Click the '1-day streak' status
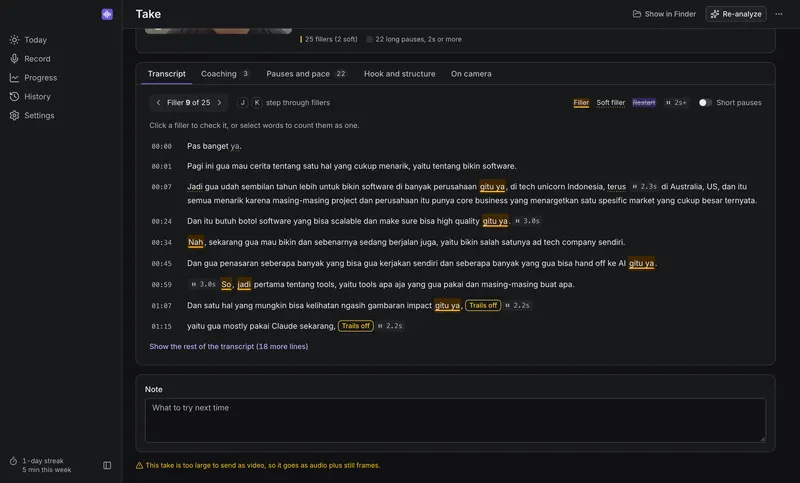 coord(43,461)
